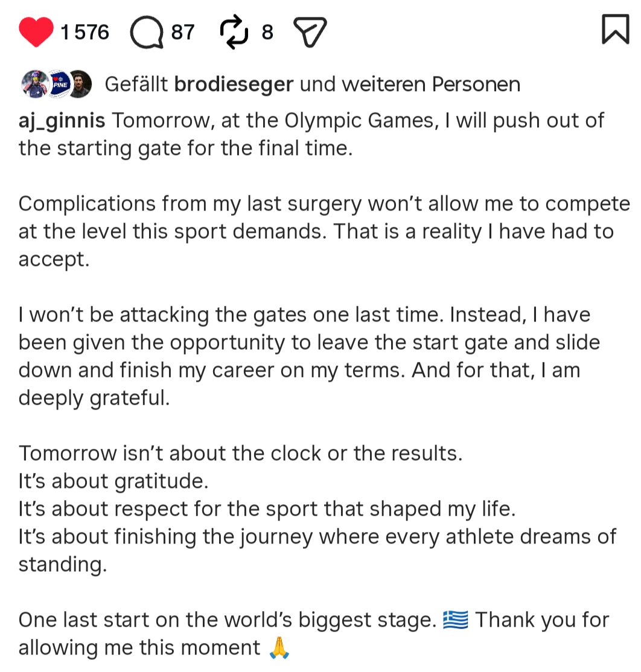Image resolution: width=641 pixels, height=672 pixels.
Task: Open the brodieseger profile link
Action: 234,84
